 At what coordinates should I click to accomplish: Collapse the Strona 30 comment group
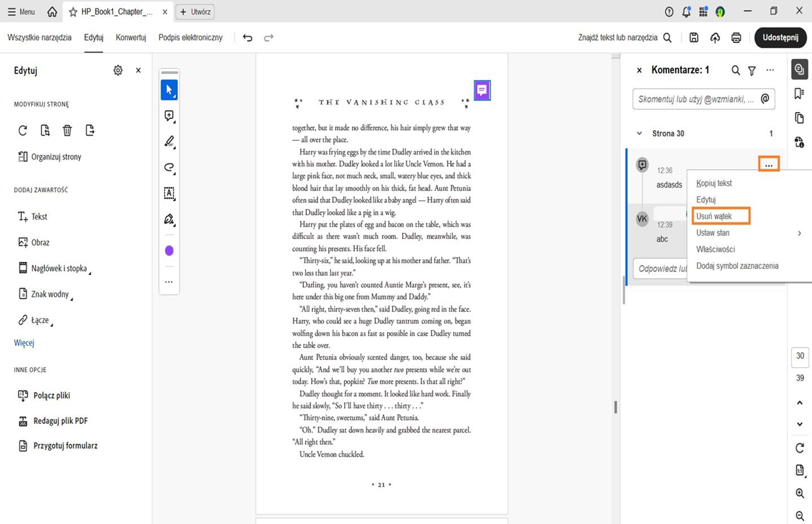pos(639,134)
